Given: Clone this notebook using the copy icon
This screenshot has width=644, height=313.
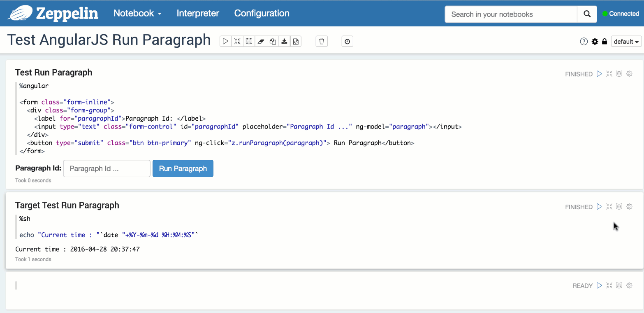Looking at the screenshot, I should [x=272, y=41].
